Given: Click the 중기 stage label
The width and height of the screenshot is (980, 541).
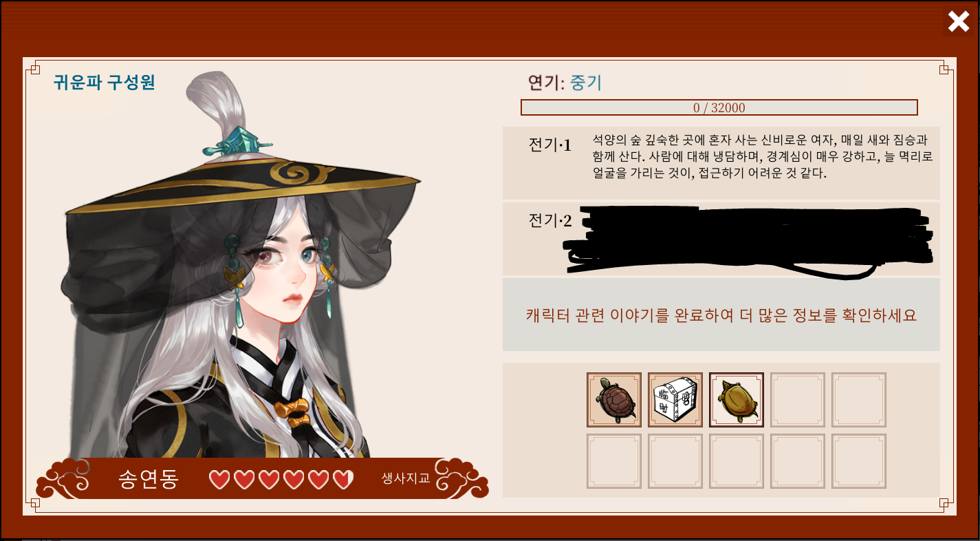Looking at the screenshot, I should [586, 83].
